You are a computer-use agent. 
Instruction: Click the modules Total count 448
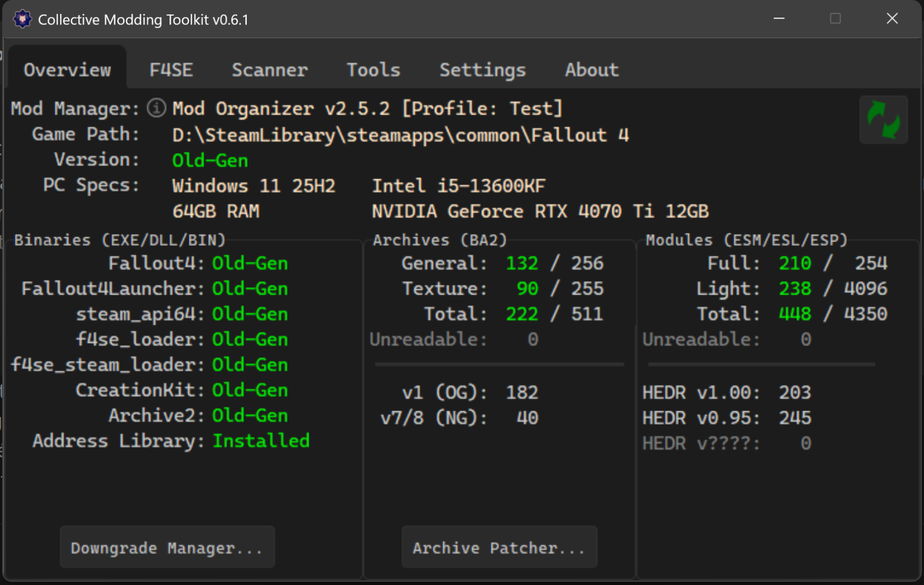click(795, 314)
